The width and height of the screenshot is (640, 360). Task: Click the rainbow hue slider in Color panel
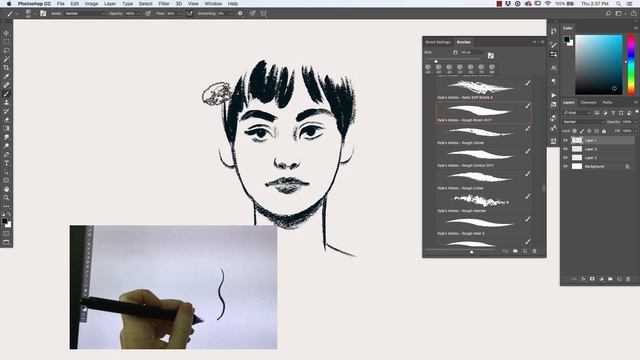(631, 64)
